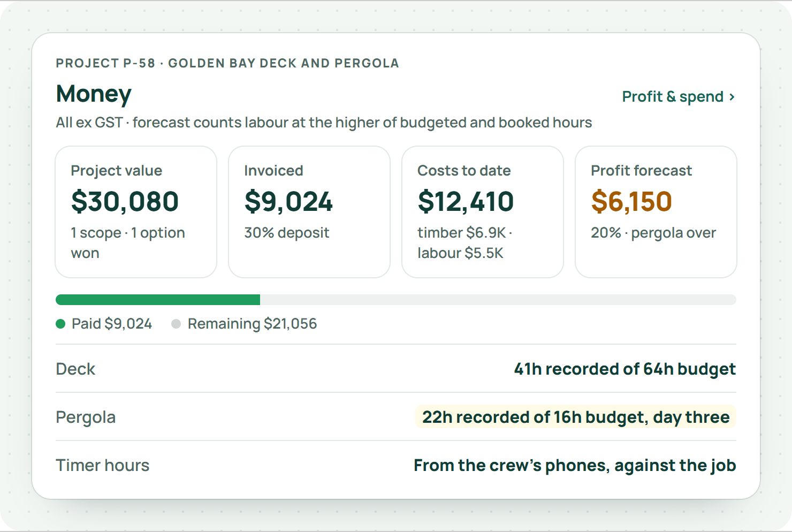Click the grey Remaining legend dot
Screen dimensions: 792x532
176,324
